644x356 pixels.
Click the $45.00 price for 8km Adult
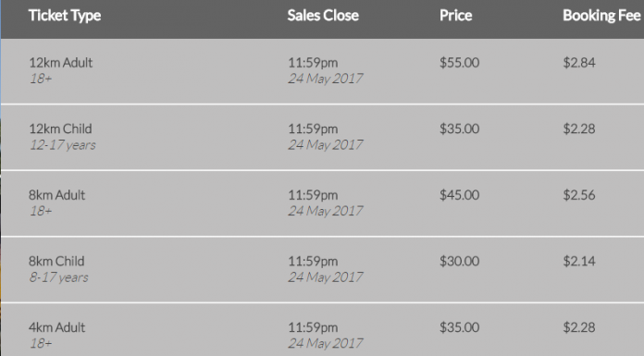[x=459, y=195]
